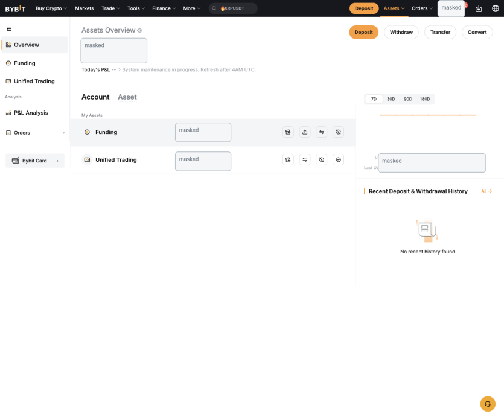Open the Markets page from header
This screenshot has height=420, width=504.
click(85, 8)
